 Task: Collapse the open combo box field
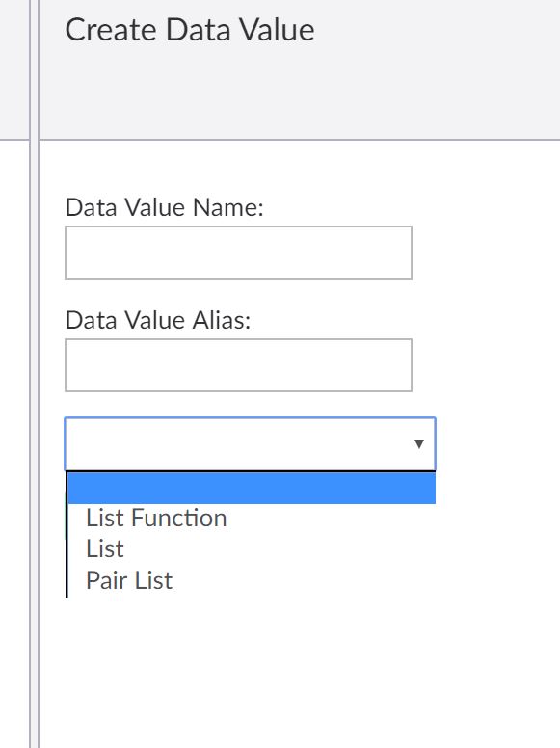(x=250, y=444)
